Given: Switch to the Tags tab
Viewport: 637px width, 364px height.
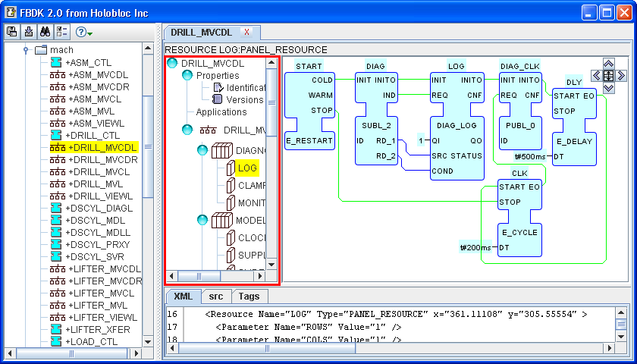Looking at the screenshot, I should click(x=249, y=297).
